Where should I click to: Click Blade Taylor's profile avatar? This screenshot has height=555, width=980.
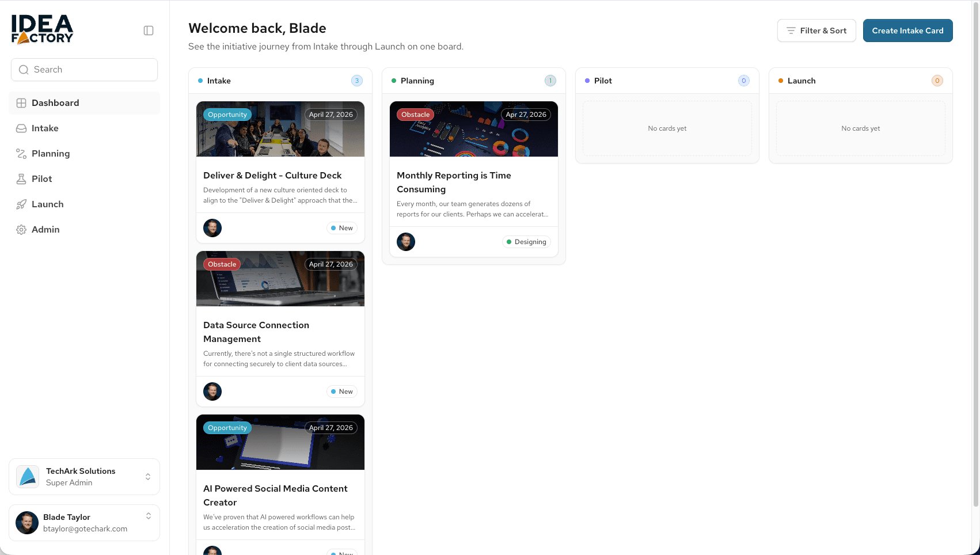coord(27,523)
